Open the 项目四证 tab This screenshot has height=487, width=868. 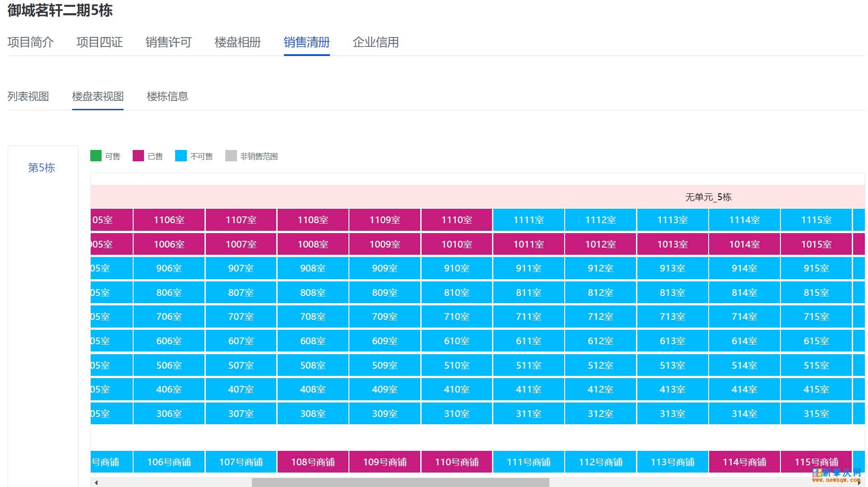99,42
